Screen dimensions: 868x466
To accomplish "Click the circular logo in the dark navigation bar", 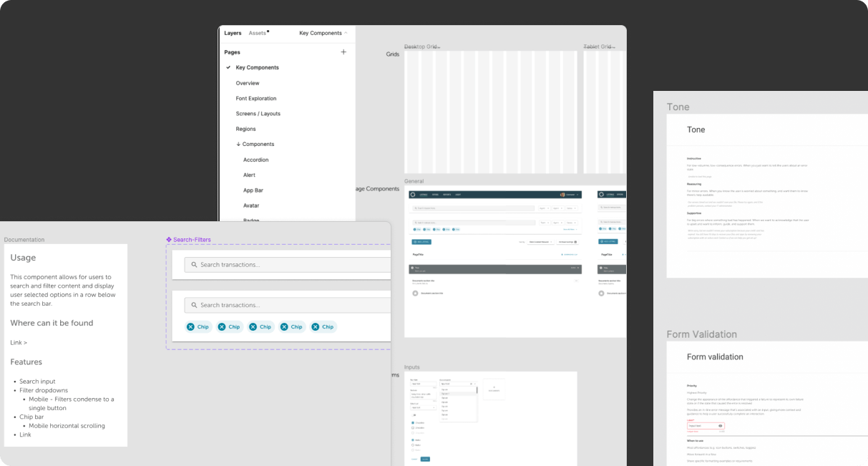I will [x=413, y=194].
